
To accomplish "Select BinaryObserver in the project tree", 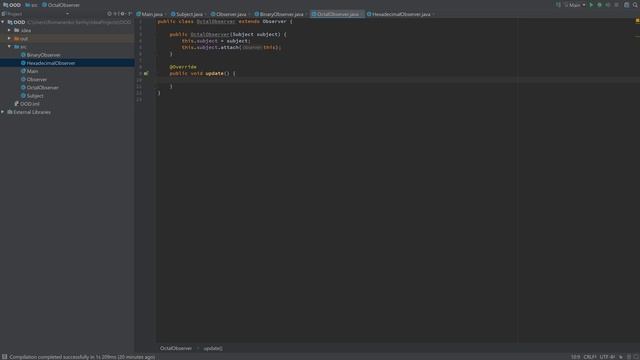I will [43, 55].
